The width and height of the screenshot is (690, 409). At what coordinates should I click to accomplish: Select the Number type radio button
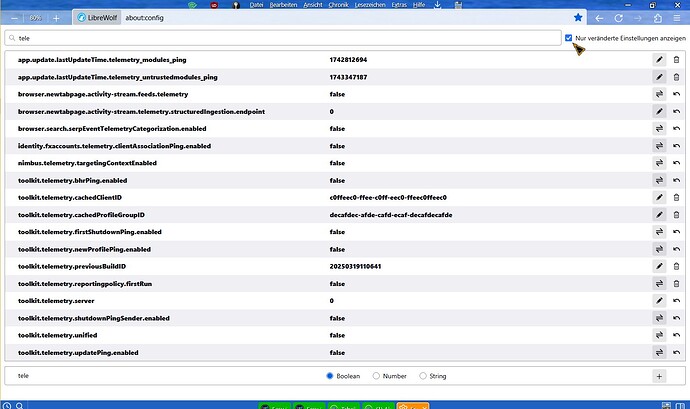click(376, 376)
